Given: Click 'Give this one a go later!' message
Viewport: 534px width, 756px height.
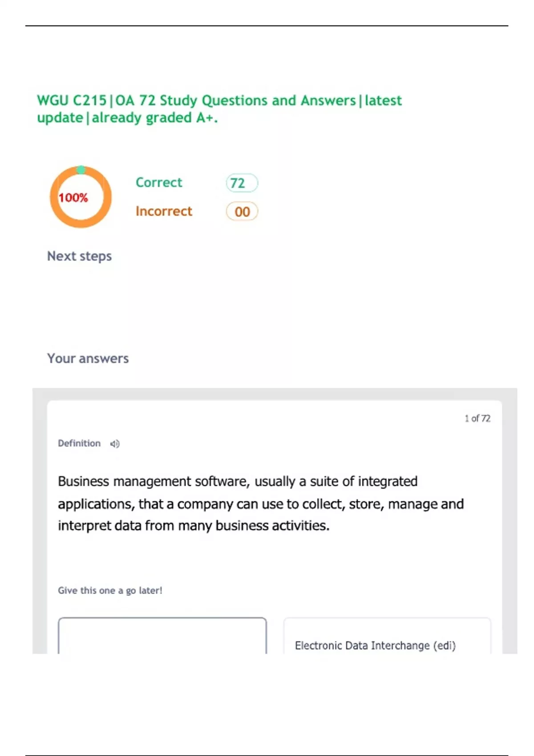Looking at the screenshot, I should click(110, 591).
